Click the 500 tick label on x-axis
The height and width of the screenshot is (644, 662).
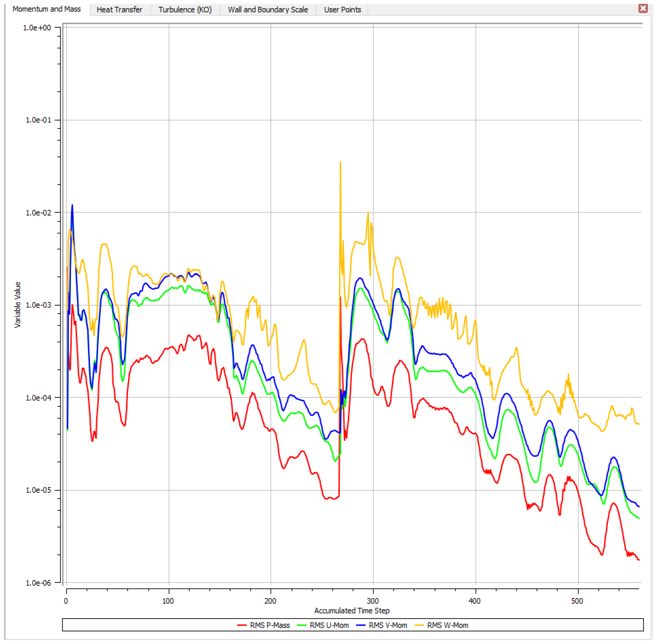click(x=577, y=601)
